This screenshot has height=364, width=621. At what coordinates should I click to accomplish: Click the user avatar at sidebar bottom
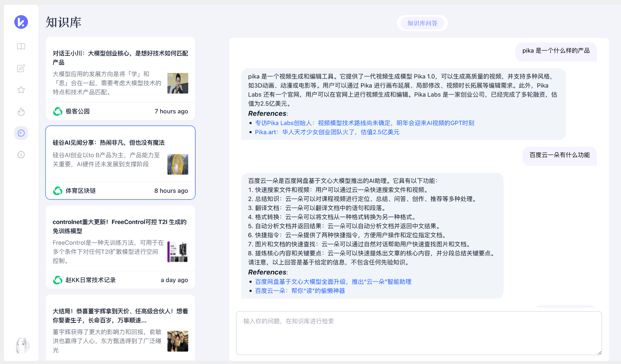coord(22,345)
